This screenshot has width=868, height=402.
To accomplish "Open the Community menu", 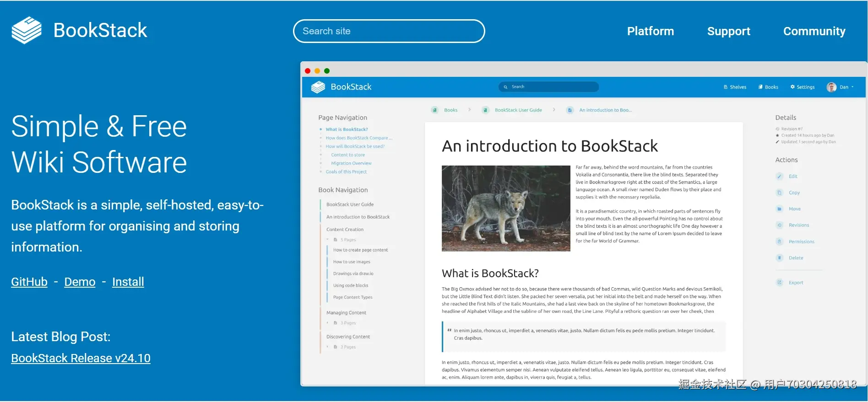I will click(814, 31).
